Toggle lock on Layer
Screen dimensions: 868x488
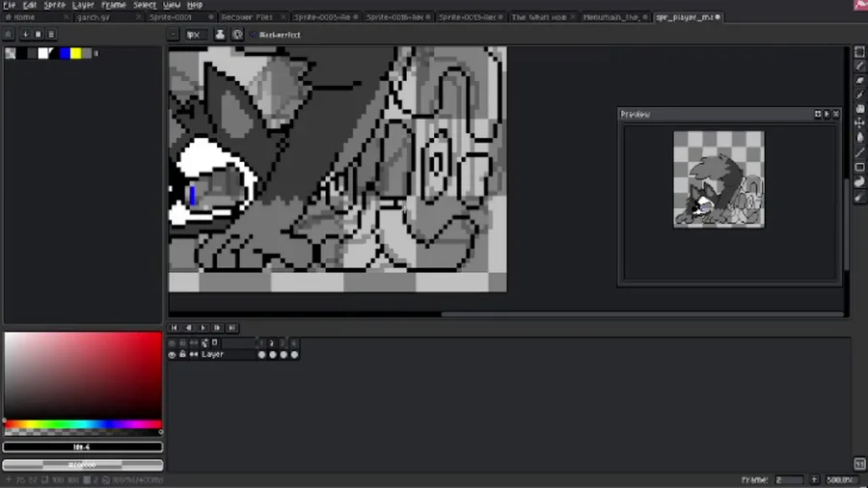pyautogui.click(x=182, y=355)
